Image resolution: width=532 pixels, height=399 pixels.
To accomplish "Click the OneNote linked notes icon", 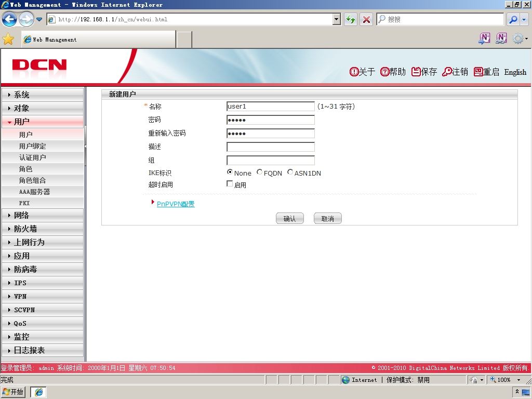I will (501, 38).
